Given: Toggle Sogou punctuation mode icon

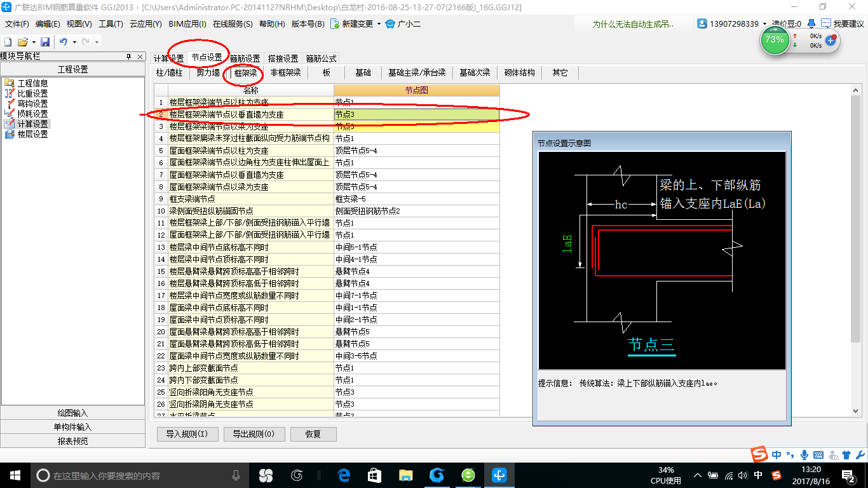Looking at the screenshot, I should [x=791, y=455].
